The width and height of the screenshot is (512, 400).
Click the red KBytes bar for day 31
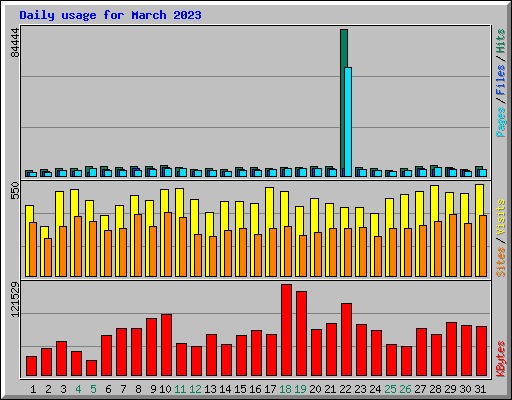pyautogui.click(x=481, y=351)
